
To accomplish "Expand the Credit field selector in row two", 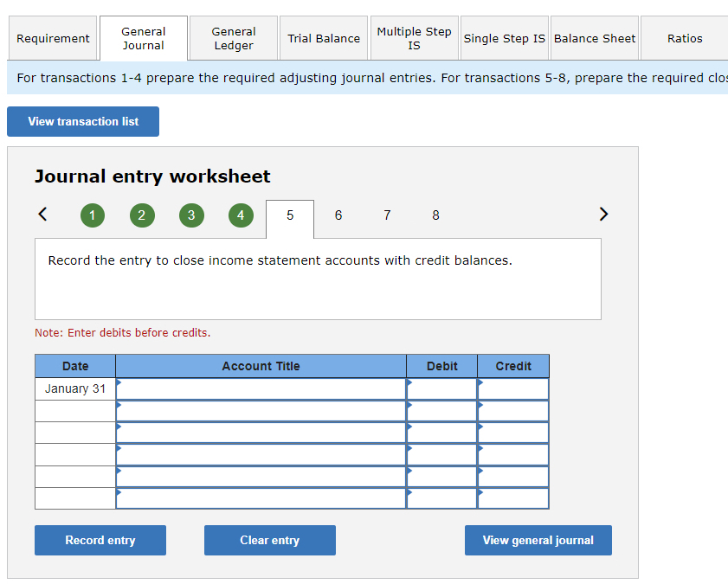I will pyautogui.click(x=480, y=406).
